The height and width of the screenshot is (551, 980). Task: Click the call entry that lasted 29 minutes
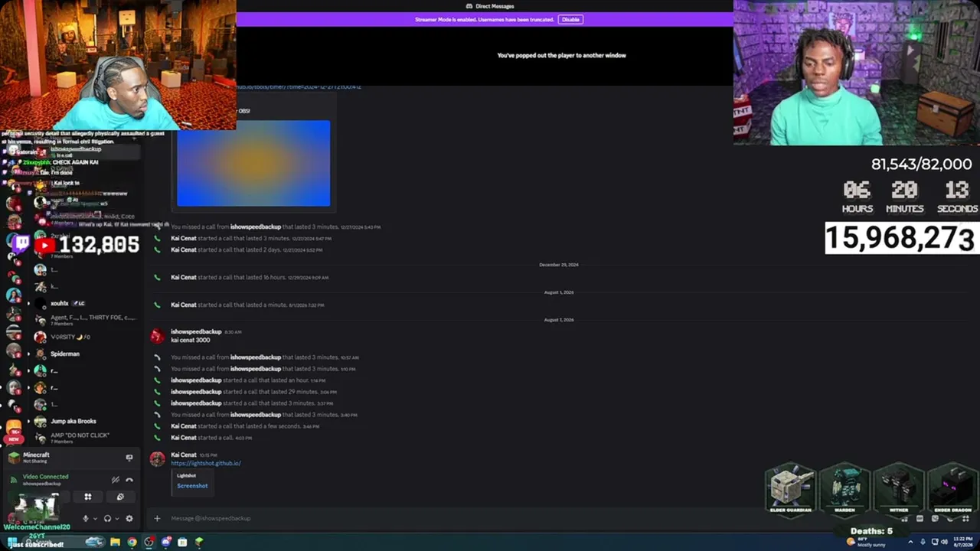tap(252, 392)
